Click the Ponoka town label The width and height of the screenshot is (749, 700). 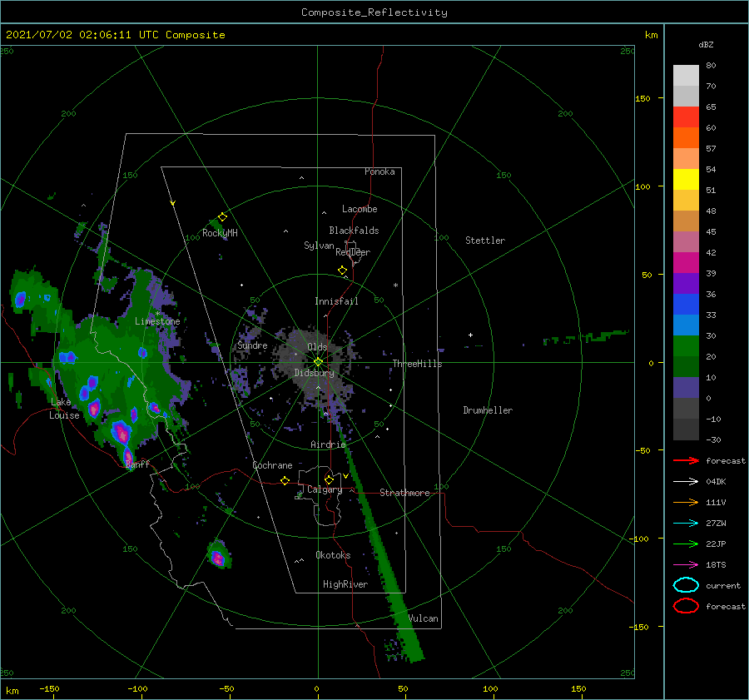point(379,171)
